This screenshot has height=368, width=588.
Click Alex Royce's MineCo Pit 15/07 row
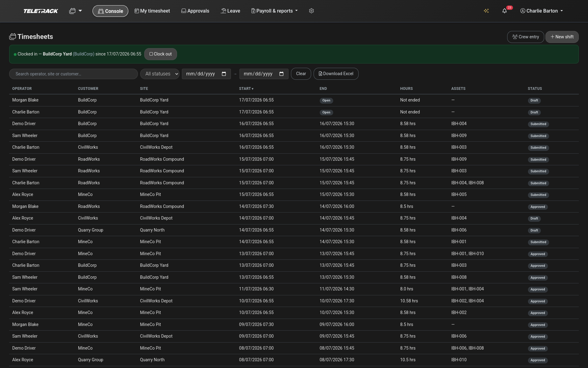[294, 195]
